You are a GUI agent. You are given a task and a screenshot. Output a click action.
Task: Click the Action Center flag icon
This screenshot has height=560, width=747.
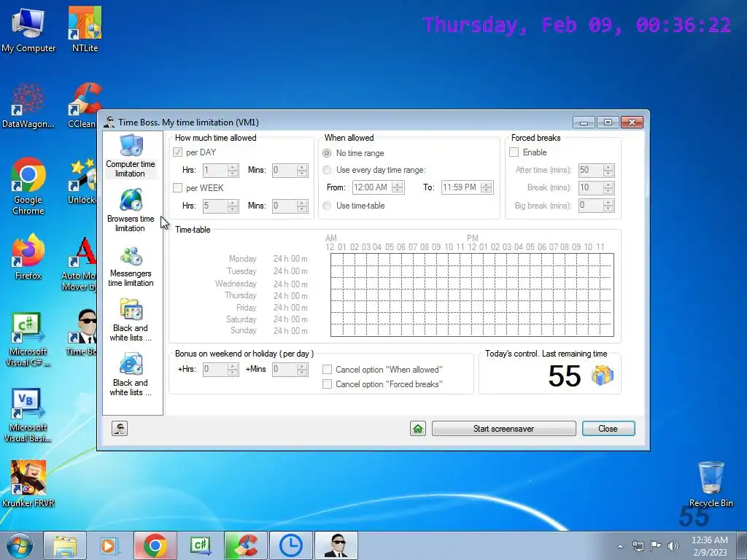pyautogui.click(x=656, y=546)
